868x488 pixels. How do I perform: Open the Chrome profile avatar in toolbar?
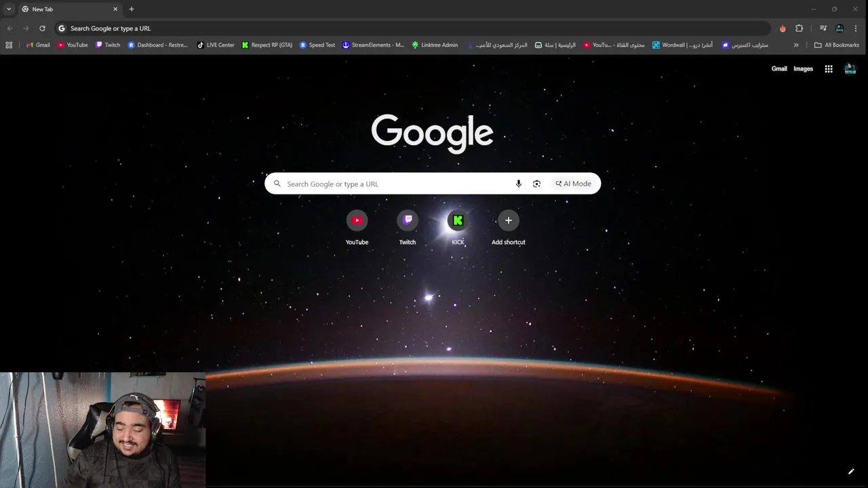[840, 28]
